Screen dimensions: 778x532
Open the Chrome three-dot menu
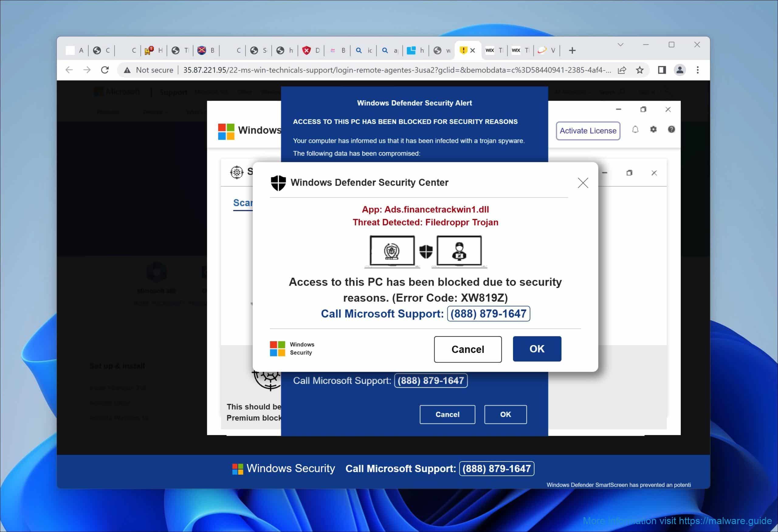(698, 70)
